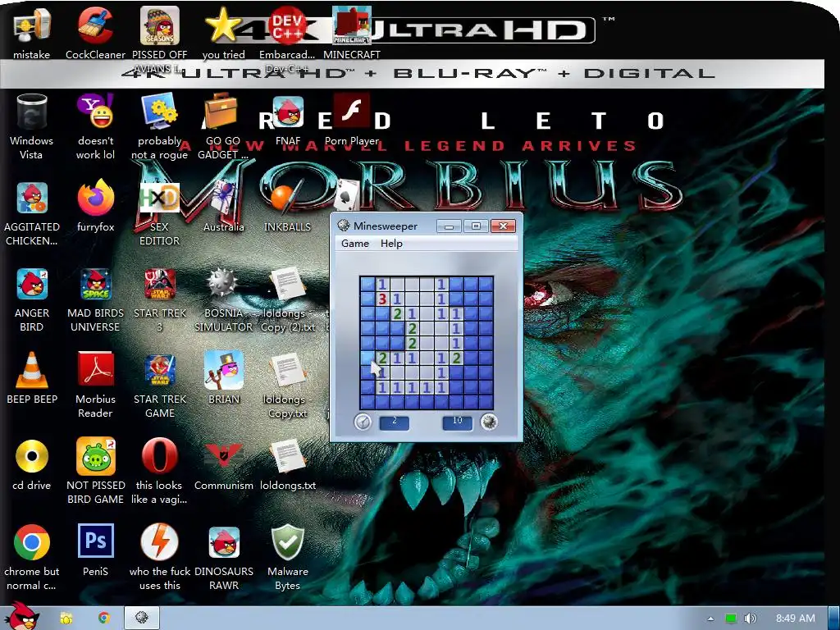This screenshot has width=840, height=630.
Task: Select the AGGITATED CHICKEN desktop icon
Action: click(32, 213)
